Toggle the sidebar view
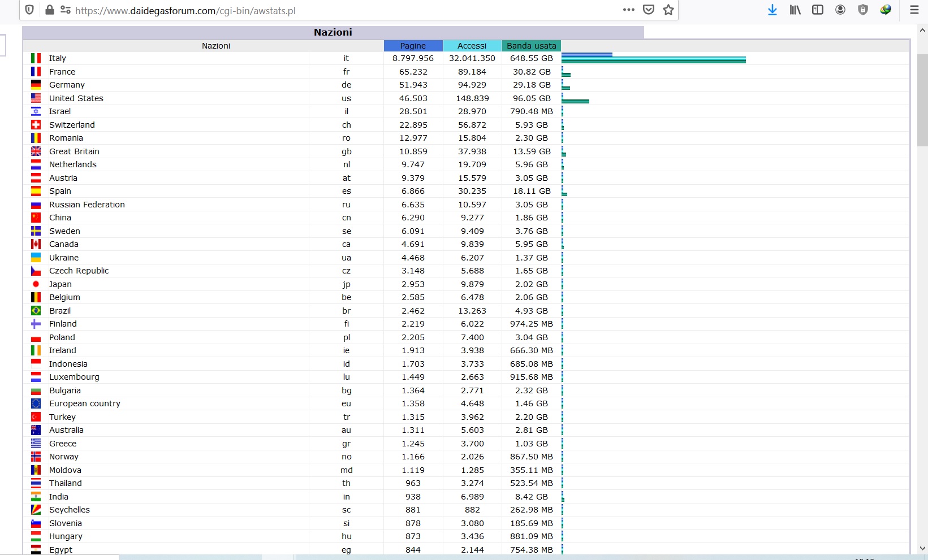 pos(818,10)
